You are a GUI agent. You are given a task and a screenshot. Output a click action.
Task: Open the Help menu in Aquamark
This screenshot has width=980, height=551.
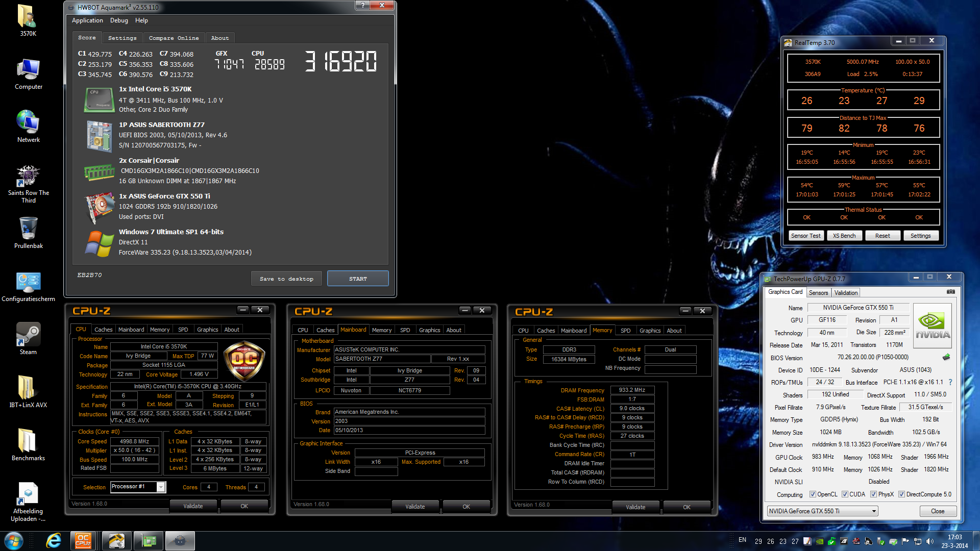tap(141, 20)
